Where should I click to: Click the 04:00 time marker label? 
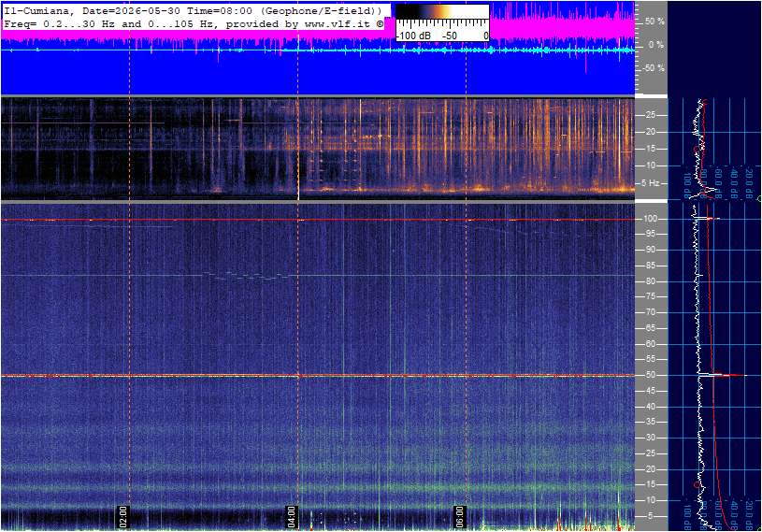click(292, 516)
